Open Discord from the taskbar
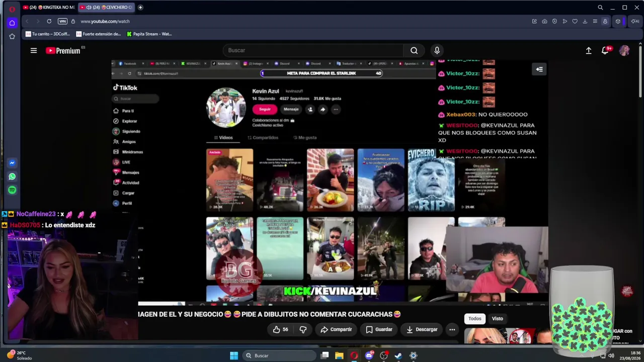 (x=369, y=355)
